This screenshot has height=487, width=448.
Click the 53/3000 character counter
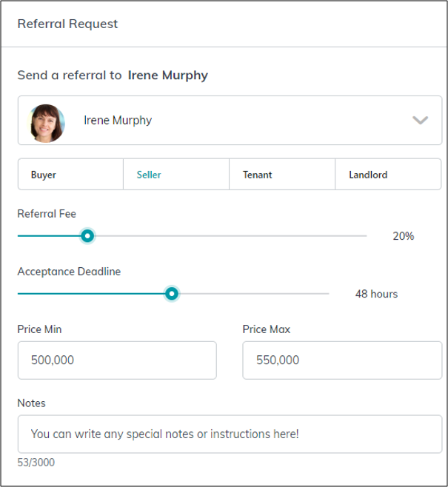point(36,463)
